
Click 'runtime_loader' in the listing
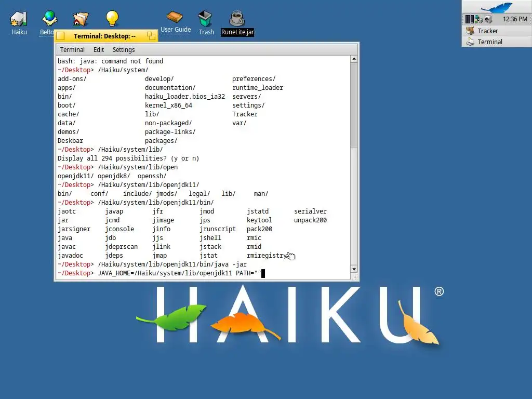pyautogui.click(x=258, y=87)
